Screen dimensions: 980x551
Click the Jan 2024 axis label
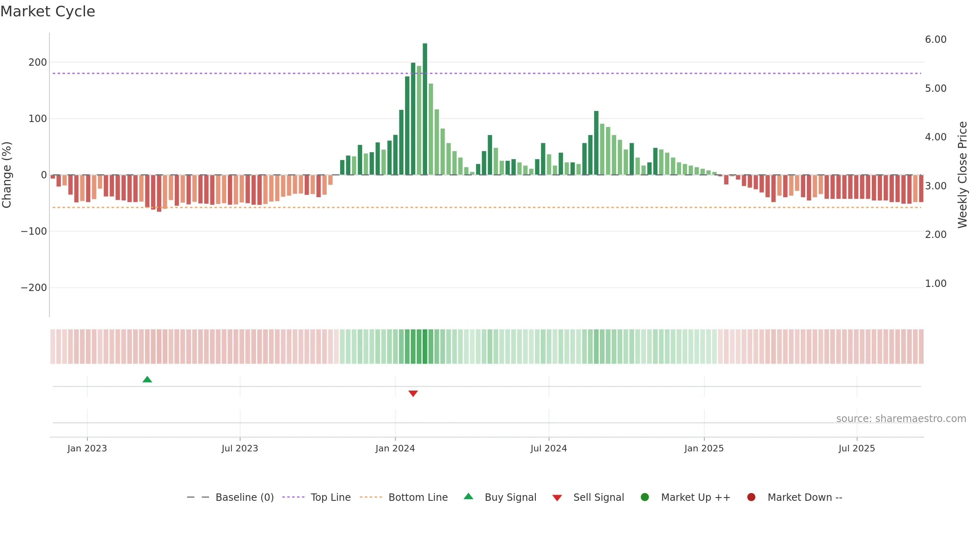click(395, 449)
